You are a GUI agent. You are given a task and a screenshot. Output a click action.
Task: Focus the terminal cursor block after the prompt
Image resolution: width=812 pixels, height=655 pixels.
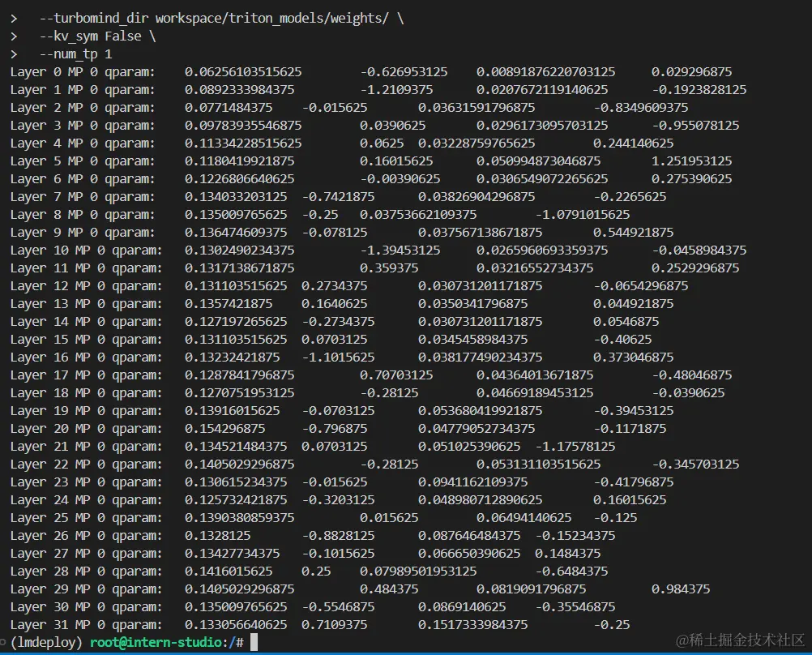[x=254, y=643]
